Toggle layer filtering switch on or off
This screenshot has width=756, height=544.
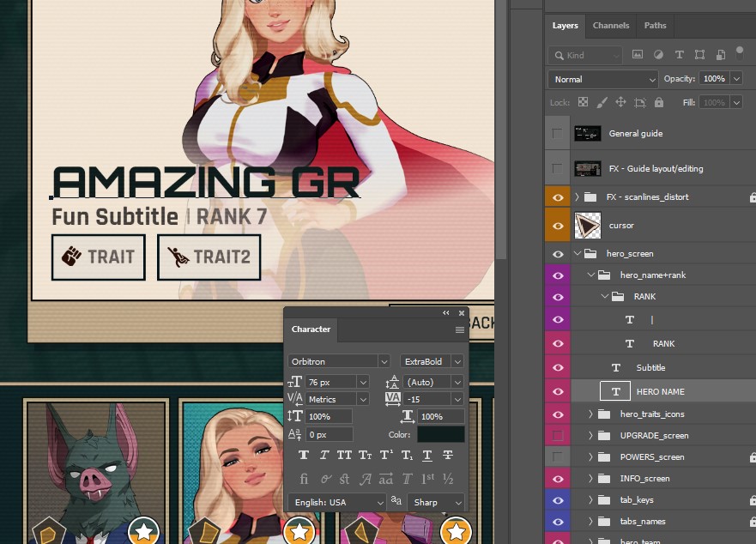coord(740,53)
